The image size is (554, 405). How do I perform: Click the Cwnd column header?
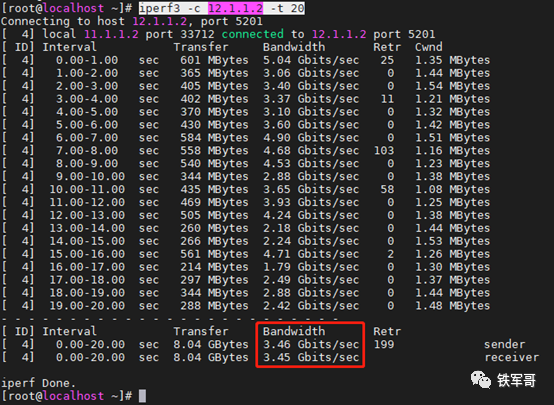pyautogui.click(x=429, y=47)
